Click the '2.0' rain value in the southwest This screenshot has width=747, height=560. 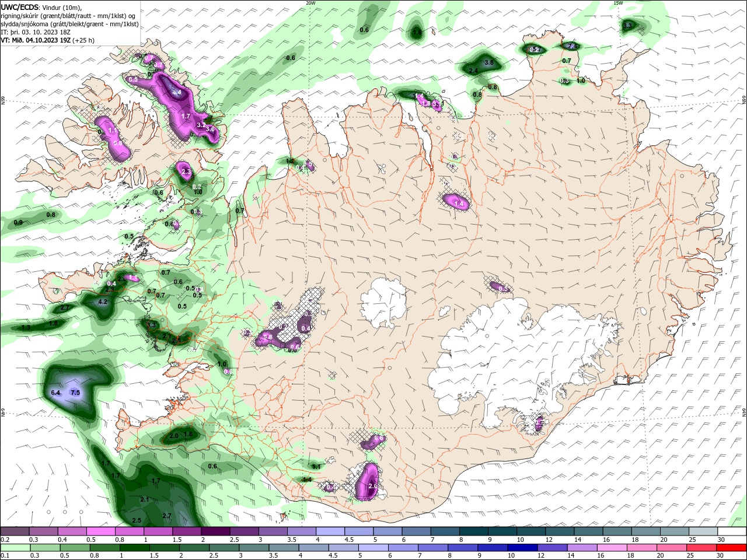[173, 436]
